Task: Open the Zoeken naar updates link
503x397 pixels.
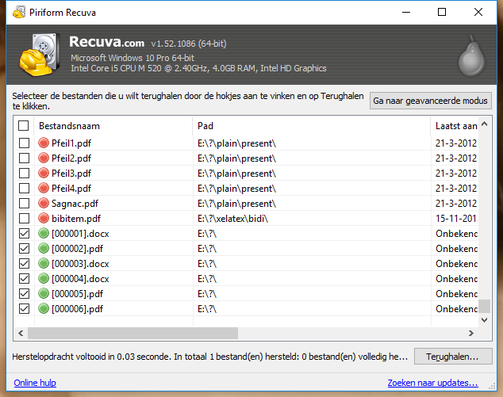Action: pyautogui.click(x=433, y=383)
